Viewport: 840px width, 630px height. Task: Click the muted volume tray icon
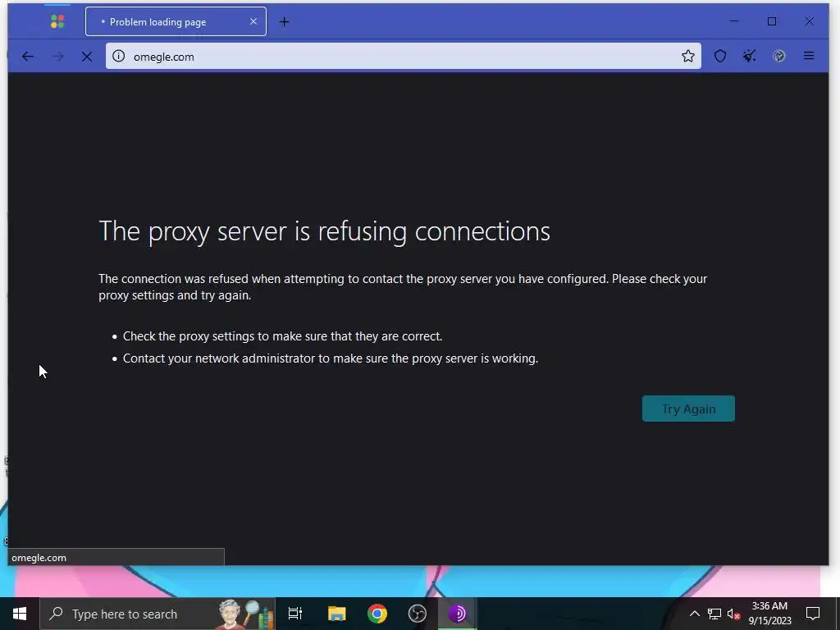click(x=733, y=614)
